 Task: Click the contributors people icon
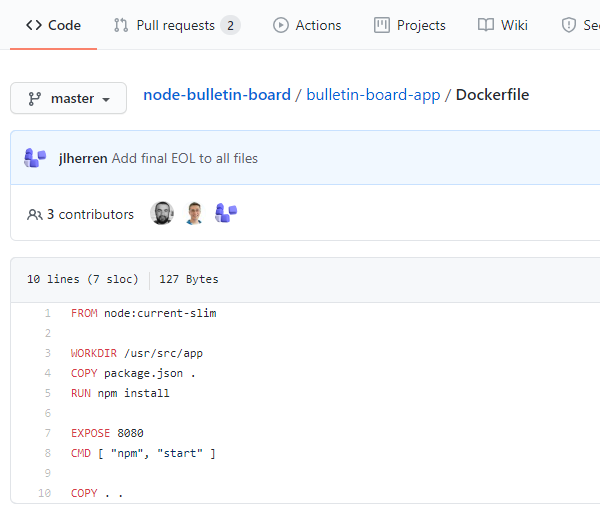click(34, 215)
